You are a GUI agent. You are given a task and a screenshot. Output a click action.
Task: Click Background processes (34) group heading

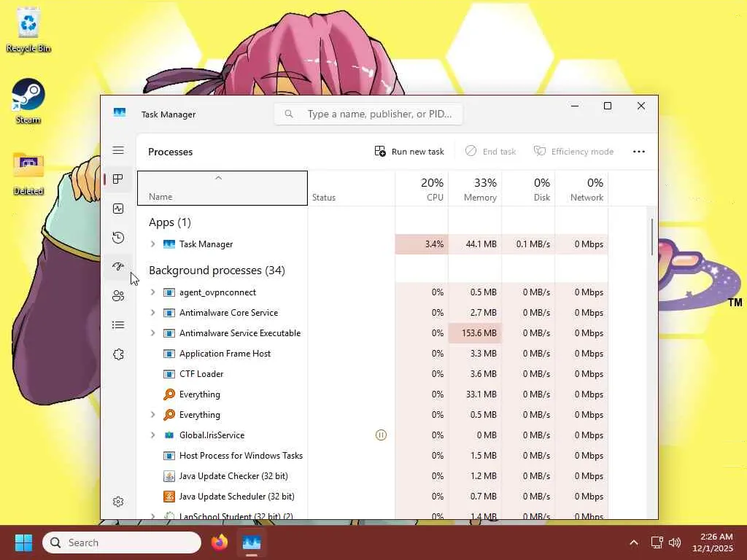tap(217, 271)
